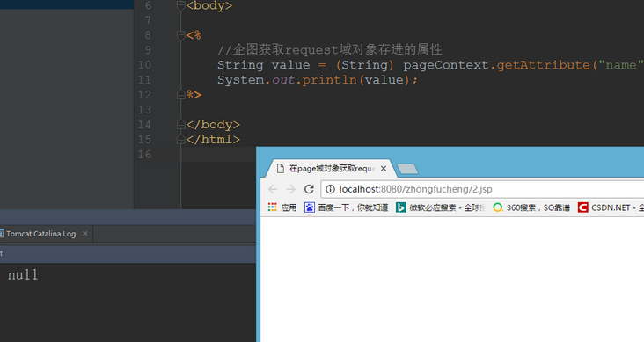644x342 pixels.
Task: Open the Baidu bookmark
Action: point(347,207)
